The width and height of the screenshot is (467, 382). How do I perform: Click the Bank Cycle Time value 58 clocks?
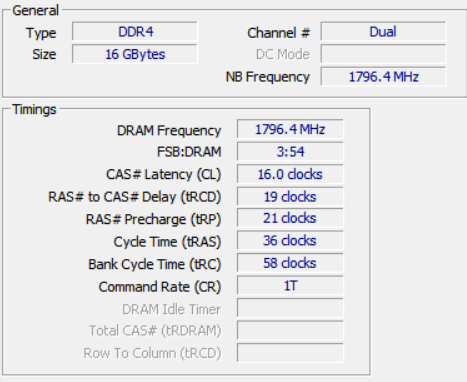(290, 263)
